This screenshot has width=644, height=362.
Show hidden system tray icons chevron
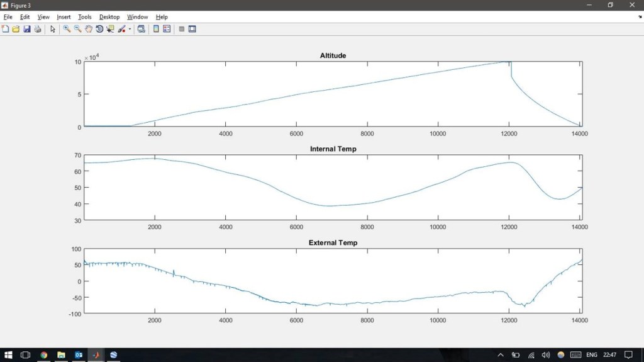(x=501, y=355)
